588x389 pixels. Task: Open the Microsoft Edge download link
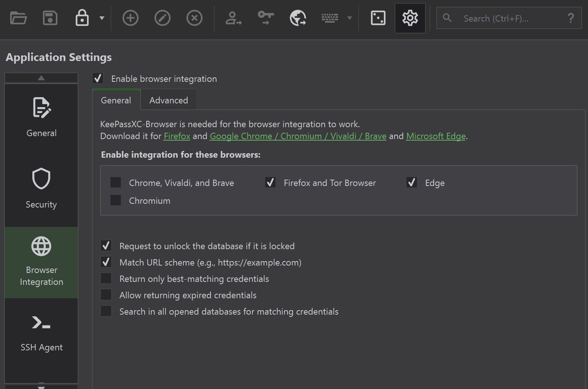436,136
